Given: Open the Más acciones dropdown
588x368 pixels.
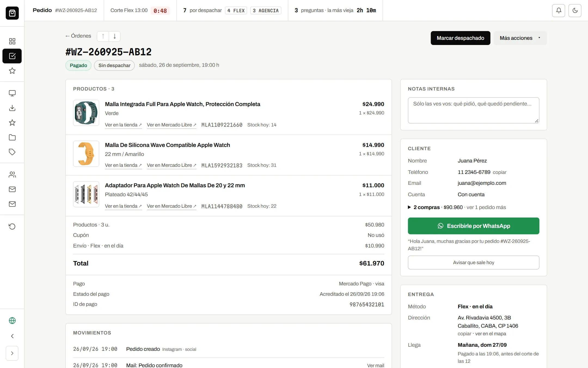Looking at the screenshot, I should point(520,38).
